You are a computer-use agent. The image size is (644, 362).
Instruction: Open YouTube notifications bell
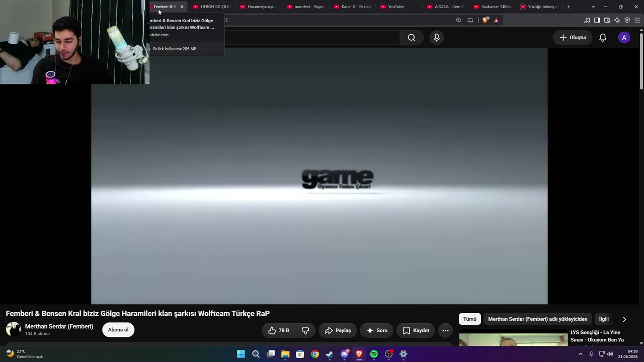603,38
